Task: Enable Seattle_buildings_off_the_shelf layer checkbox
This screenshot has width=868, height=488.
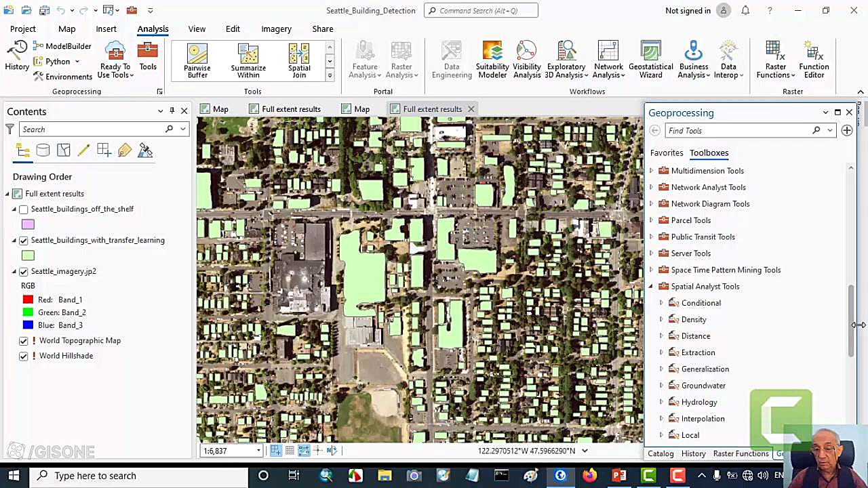Action: coord(24,209)
